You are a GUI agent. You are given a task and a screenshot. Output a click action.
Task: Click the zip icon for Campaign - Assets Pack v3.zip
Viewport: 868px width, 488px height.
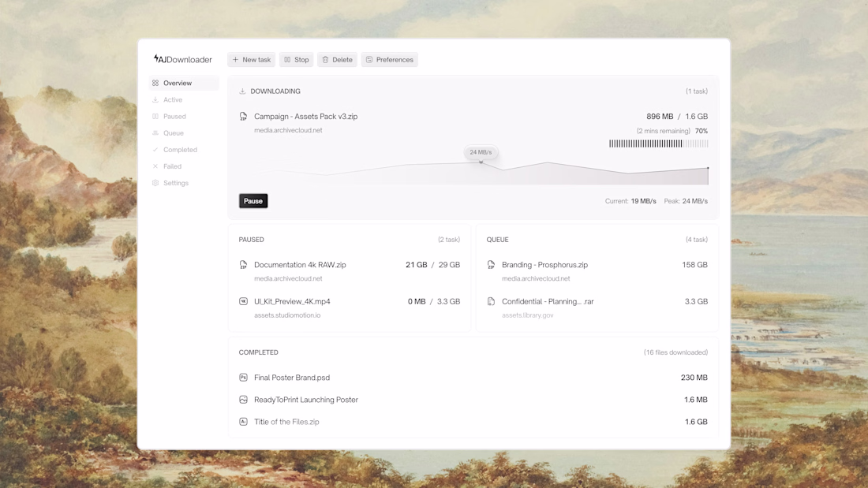tap(243, 116)
